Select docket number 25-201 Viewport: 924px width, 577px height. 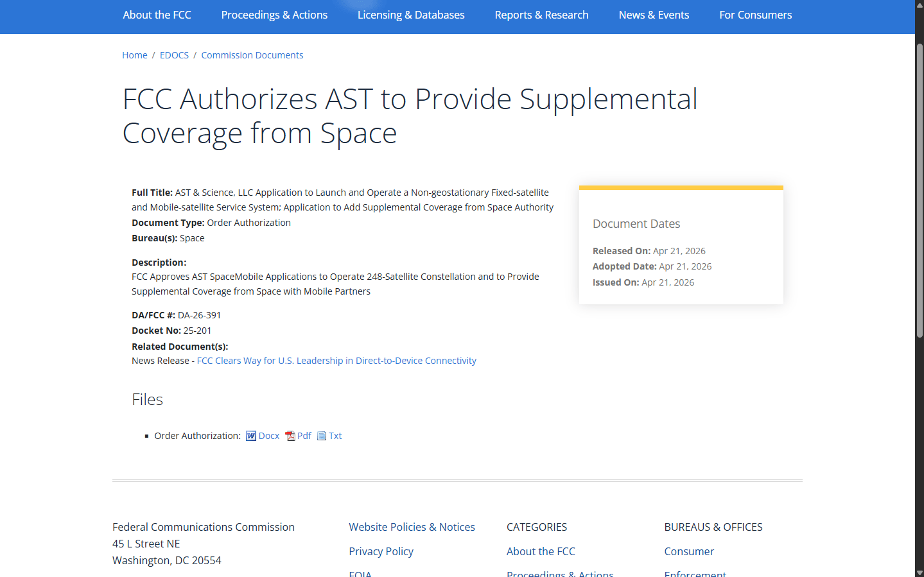click(x=197, y=331)
